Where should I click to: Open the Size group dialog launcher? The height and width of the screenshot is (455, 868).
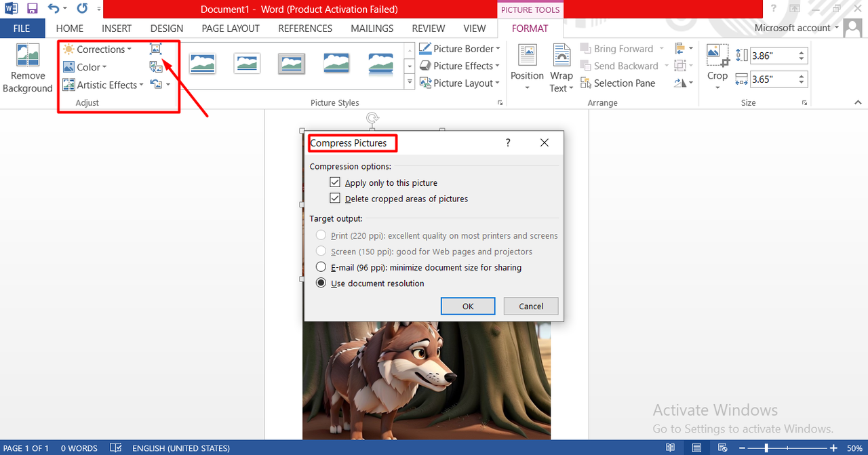[x=805, y=103]
